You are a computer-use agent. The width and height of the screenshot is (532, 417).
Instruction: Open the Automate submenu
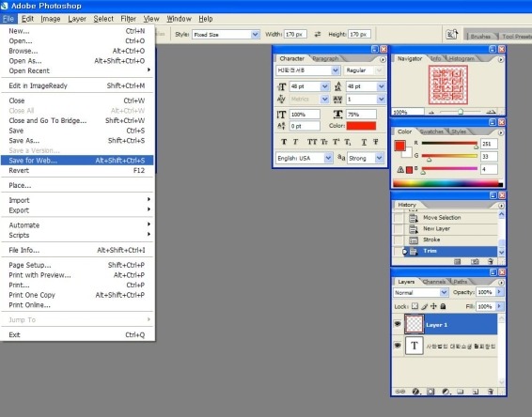point(77,225)
